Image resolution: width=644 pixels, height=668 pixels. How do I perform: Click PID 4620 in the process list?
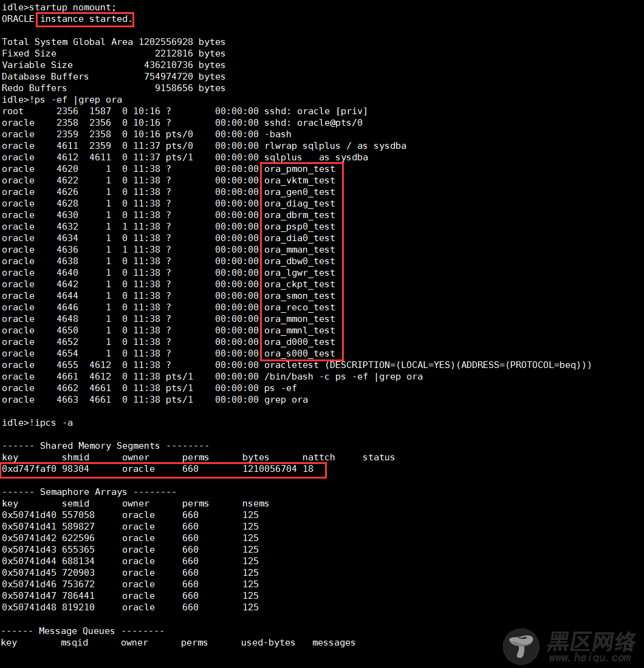point(67,169)
